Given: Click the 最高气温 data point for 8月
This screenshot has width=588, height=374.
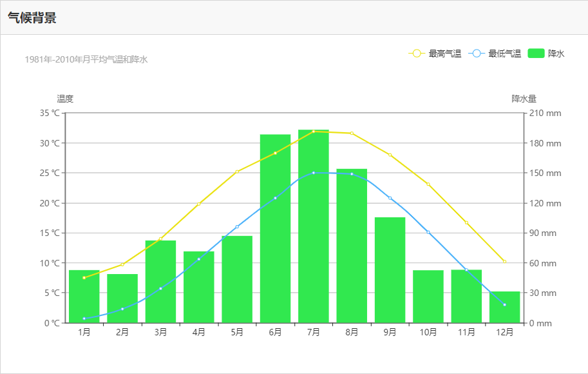Looking at the screenshot, I should pyautogui.click(x=352, y=133).
